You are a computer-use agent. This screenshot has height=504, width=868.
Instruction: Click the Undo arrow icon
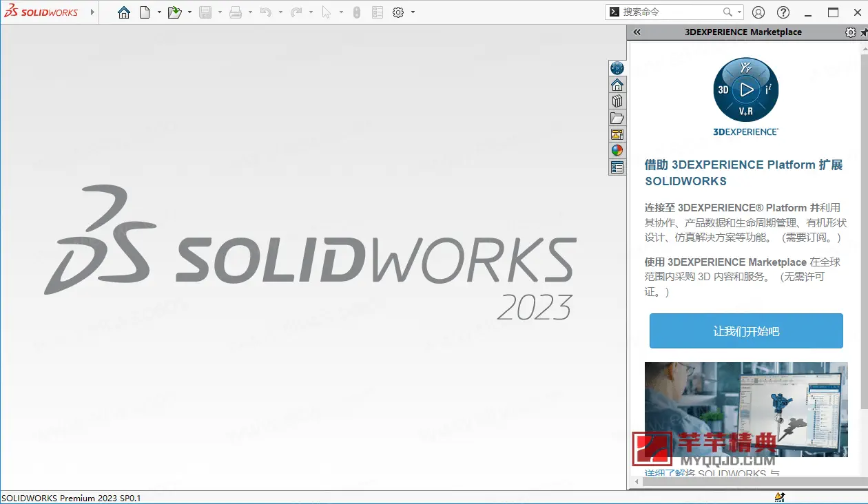click(x=266, y=12)
